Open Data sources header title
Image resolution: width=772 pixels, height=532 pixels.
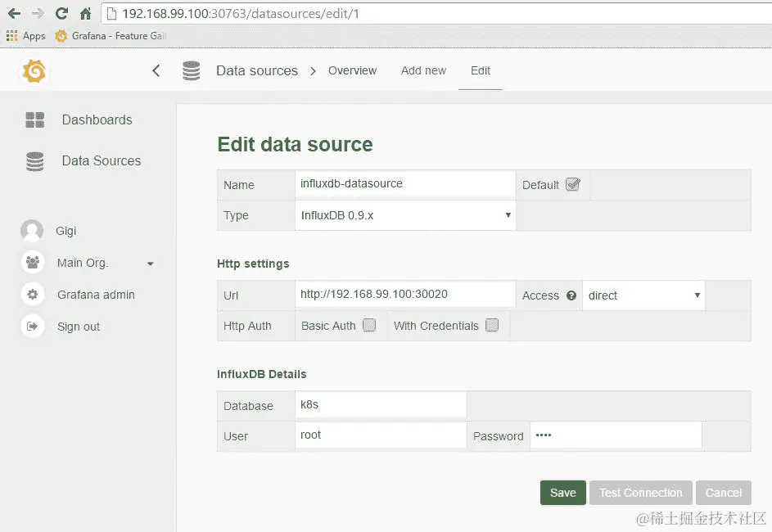coord(257,70)
